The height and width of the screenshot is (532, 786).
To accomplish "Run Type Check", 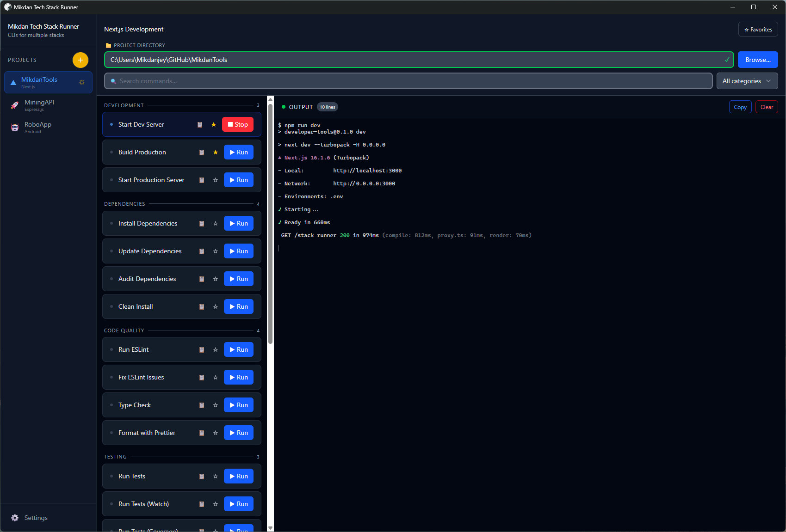I will tap(239, 405).
